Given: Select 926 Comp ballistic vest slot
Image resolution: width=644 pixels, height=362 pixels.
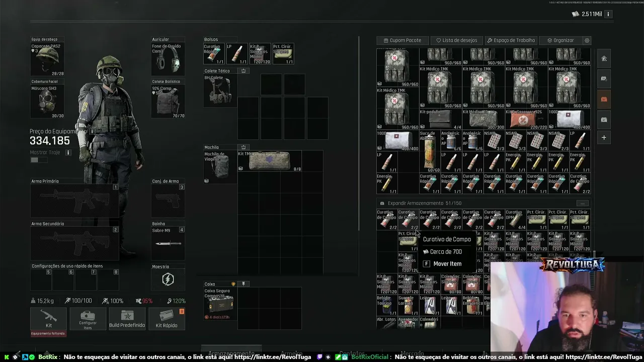Looking at the screenshot, I should click(x=168, y=102).
